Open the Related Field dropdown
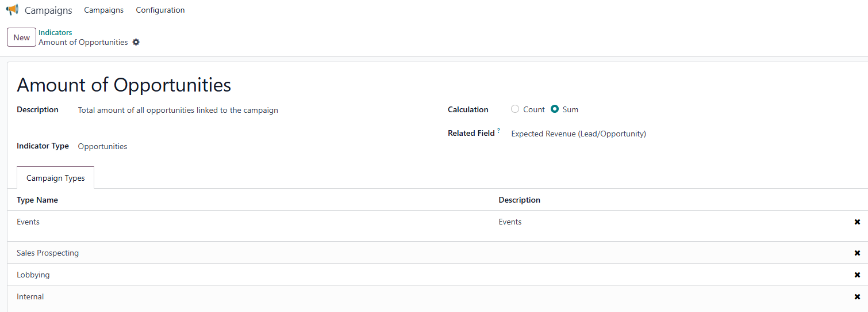Viewport: 868px width, 312px height. [578, 134]
